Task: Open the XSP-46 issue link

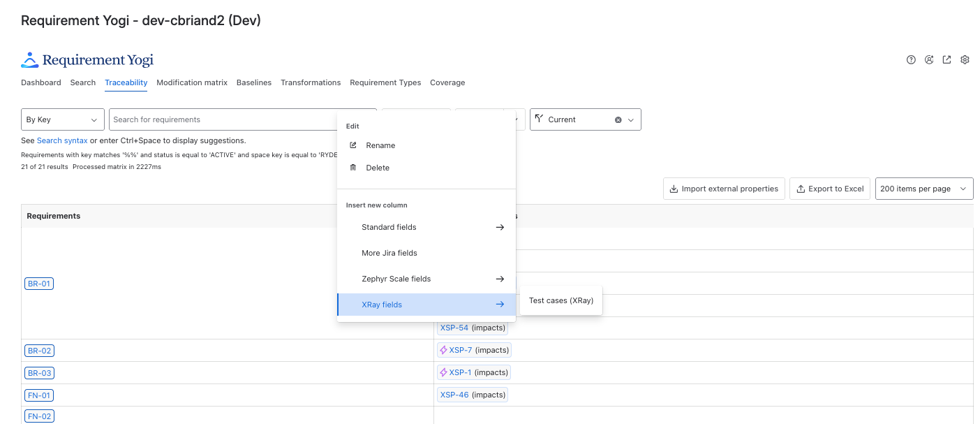Action: [454, 395]
